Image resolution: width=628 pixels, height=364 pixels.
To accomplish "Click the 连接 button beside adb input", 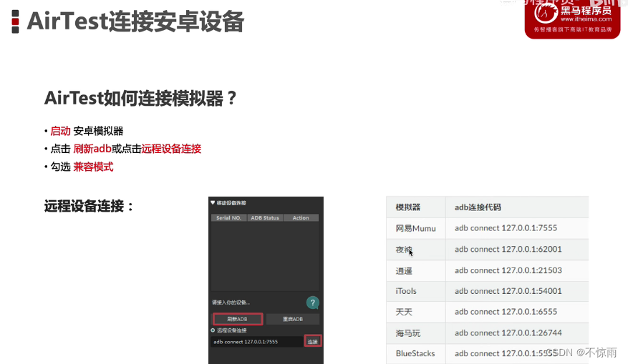I will [x=312, y=341].
